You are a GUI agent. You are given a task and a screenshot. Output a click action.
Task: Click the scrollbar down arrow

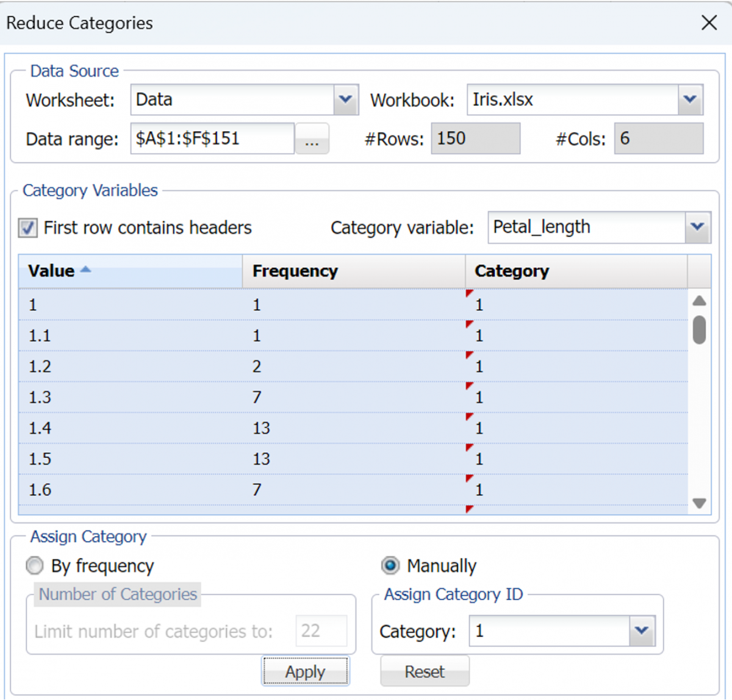pos(699,503)
